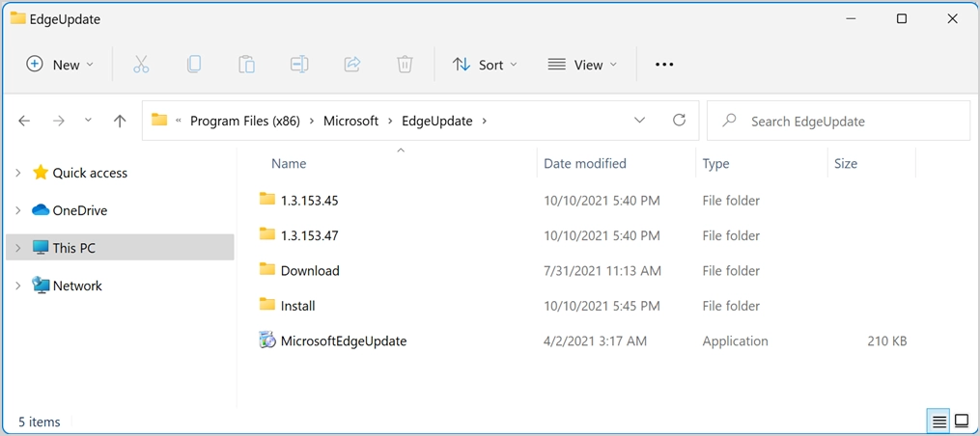Switch to details view layout
The width and height of the screenshot is (980, 436).
(938, 422)
